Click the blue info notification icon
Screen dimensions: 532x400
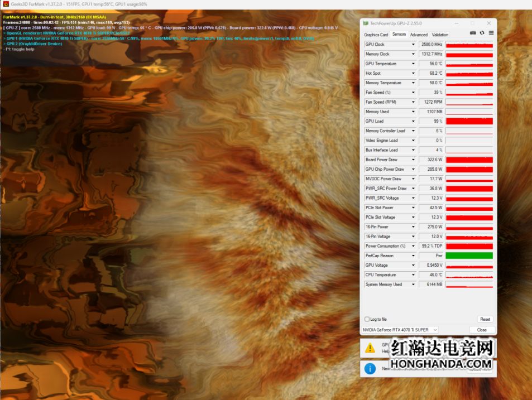point(370,368)
